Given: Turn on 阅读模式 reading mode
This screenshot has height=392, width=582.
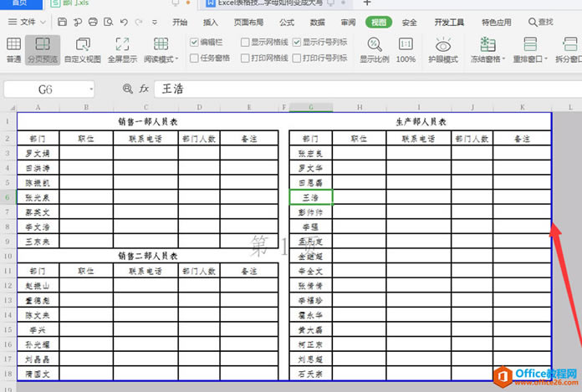Looking at the screenshot, I should pyautogui.click(x=161, y=50).
